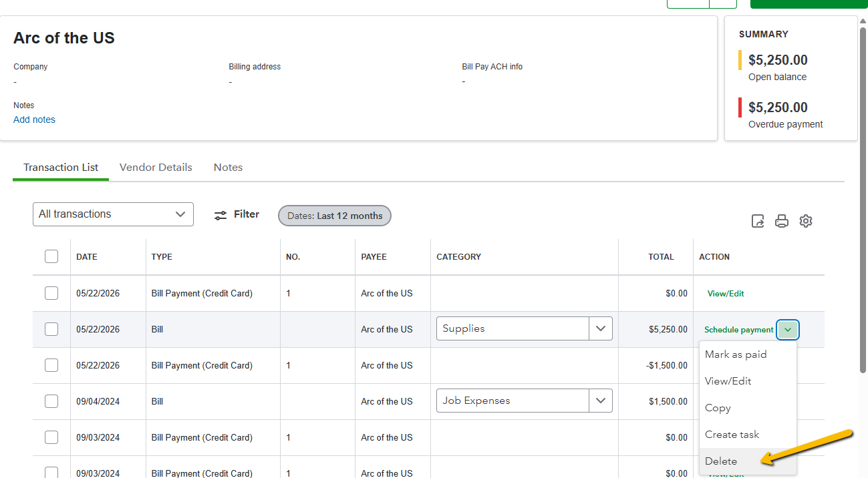
Task: Sort by the TOTAL column header
Action: [x=661, y=257]
